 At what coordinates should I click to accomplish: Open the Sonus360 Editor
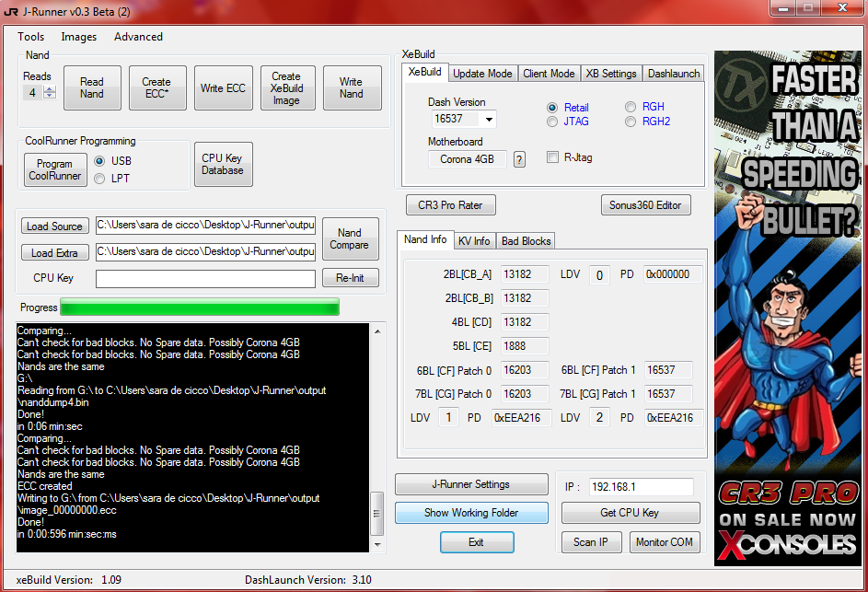tap(645, 205)
